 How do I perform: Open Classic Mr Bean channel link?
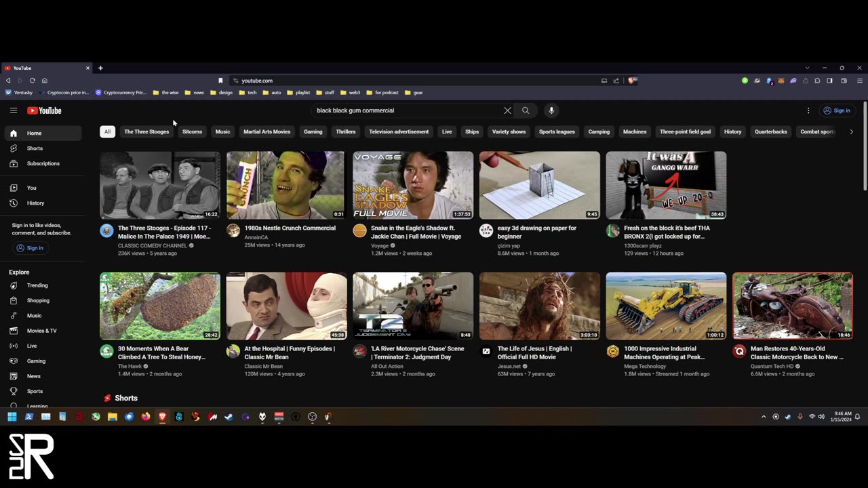click(x=264, y=366)
